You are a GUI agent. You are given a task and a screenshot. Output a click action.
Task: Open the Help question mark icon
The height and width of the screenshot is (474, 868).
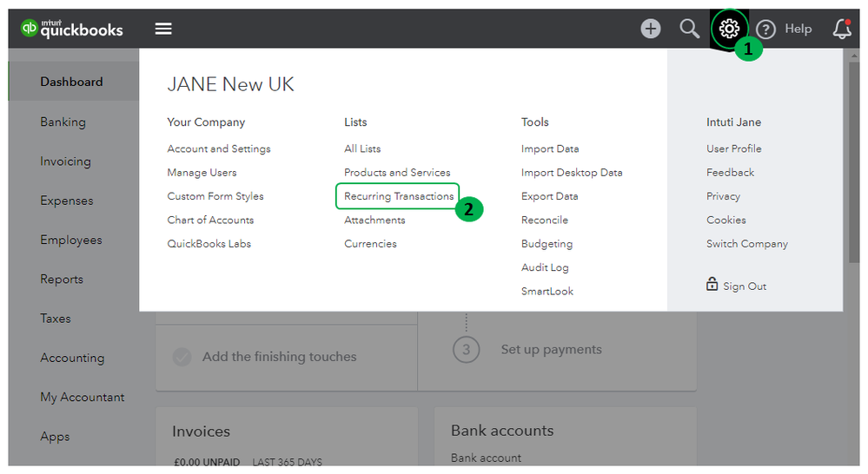click(x=765, y=29)
